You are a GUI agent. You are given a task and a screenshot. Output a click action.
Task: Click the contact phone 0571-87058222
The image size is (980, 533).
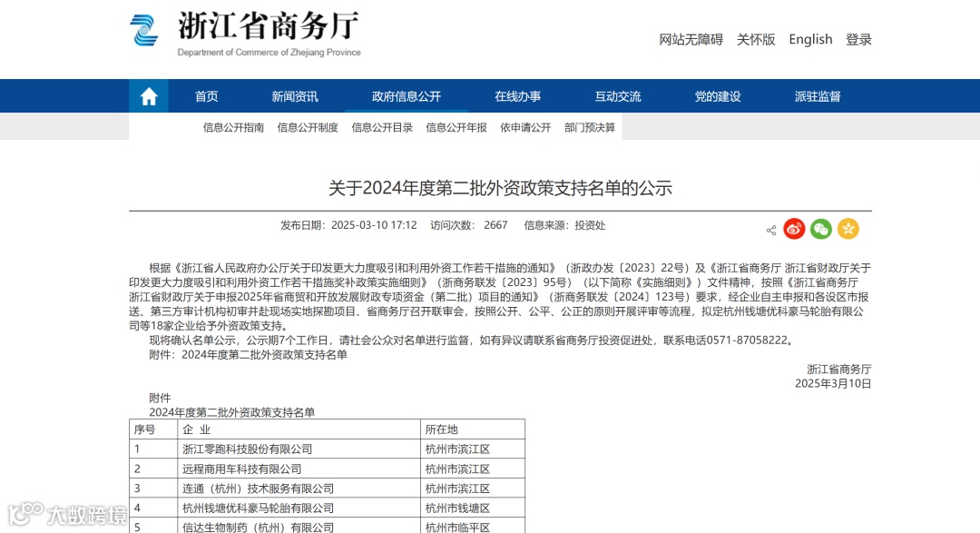click(746, 341)
